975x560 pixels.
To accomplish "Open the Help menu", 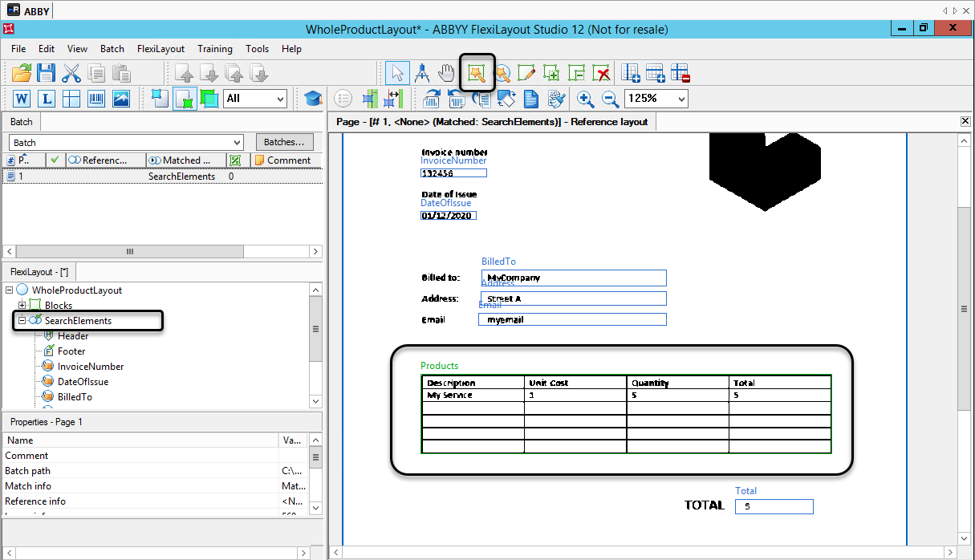I will click(292, 49).
